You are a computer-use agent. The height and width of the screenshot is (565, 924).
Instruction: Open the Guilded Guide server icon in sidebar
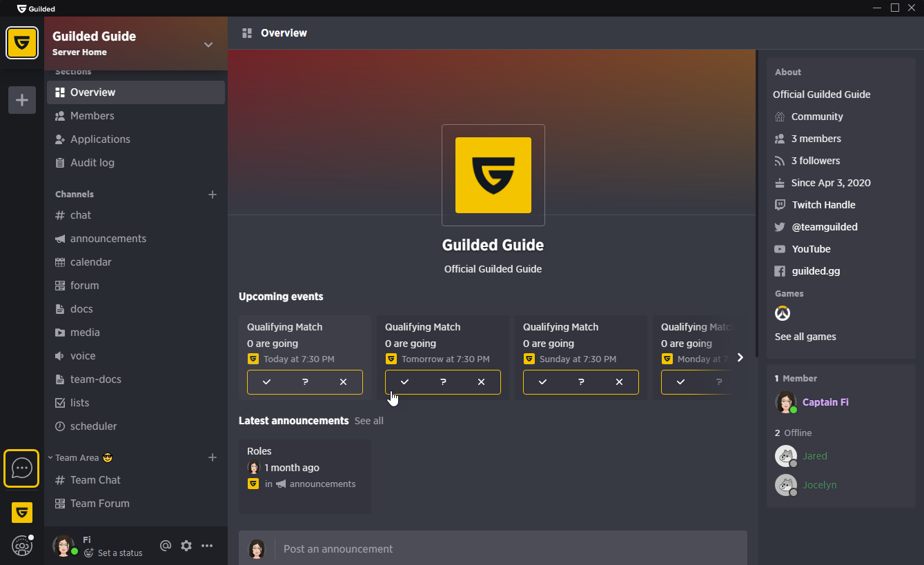pyautogui.click(x=22, y=43)
